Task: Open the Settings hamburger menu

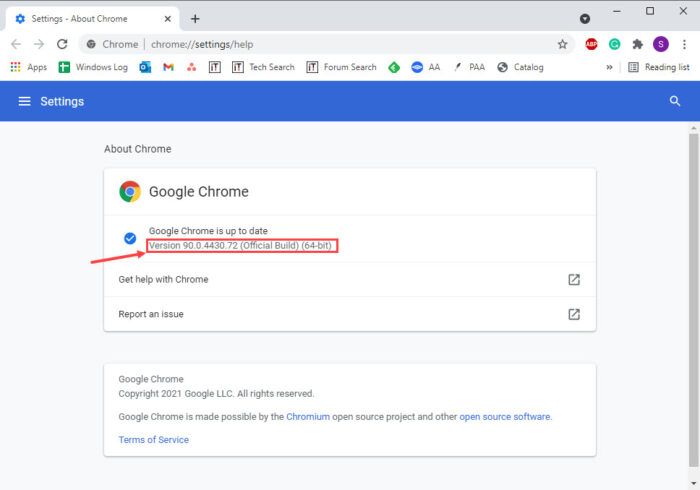Action: click(x=25, y=101)
